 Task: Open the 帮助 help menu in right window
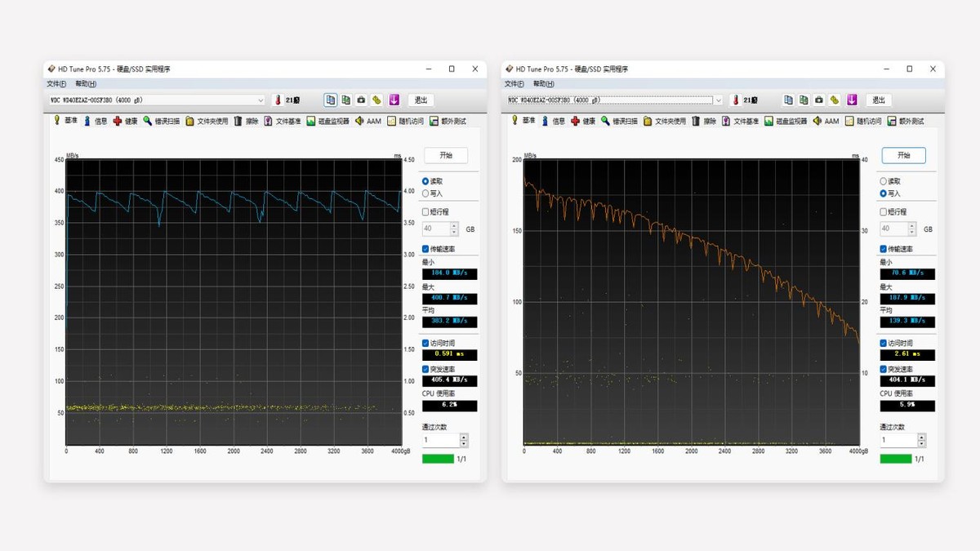coord(543,84)
